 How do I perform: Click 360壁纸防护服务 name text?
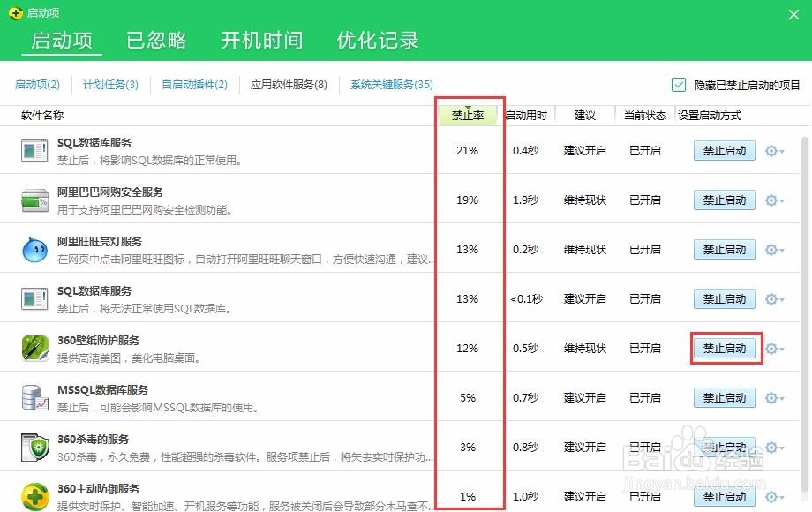pos(98,341)
